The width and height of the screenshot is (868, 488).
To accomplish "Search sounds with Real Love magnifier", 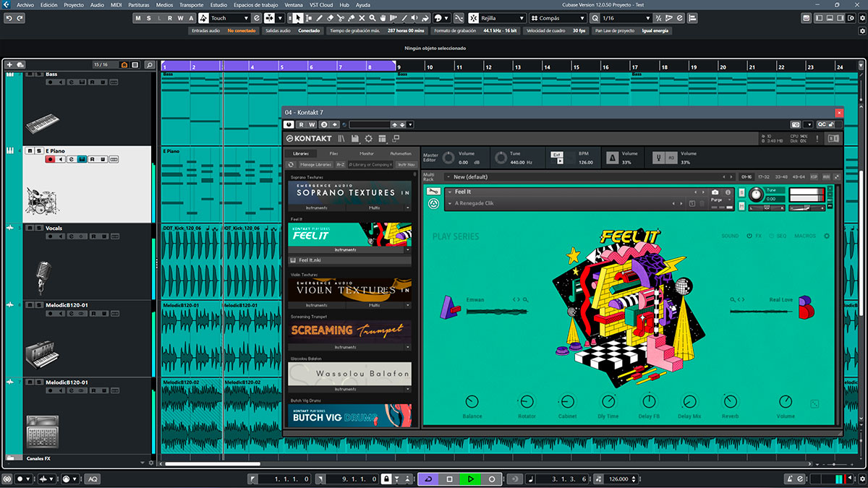I will [732, 299].
